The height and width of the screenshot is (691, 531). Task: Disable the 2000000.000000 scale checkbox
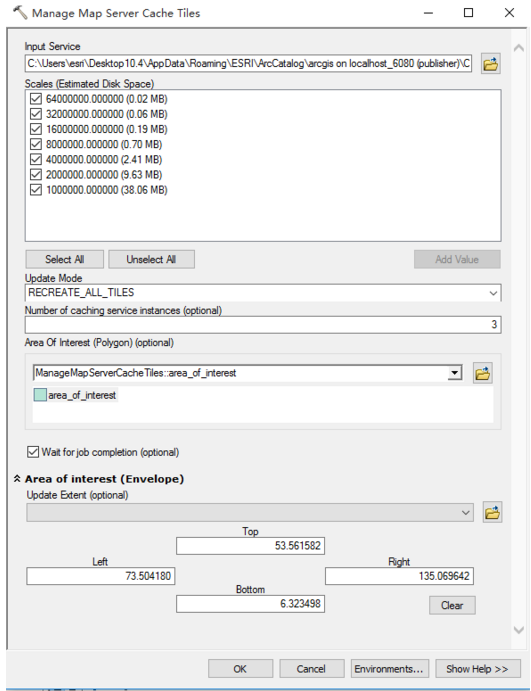36,175
